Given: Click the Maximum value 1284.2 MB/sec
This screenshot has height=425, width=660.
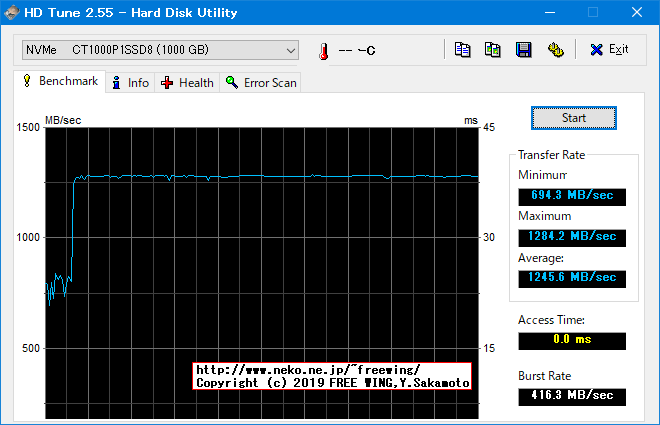Looking at the screenshot, I should tap(572, 237).
